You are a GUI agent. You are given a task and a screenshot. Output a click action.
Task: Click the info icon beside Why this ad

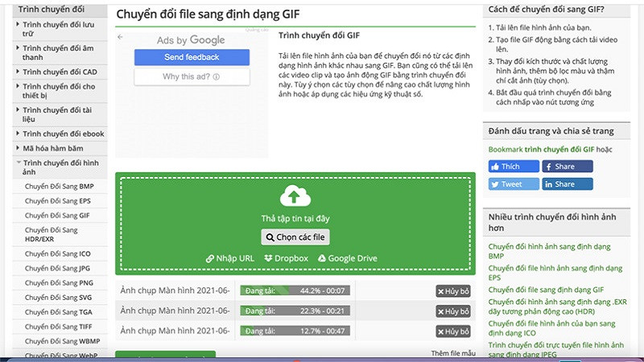[x=217, y=76]
